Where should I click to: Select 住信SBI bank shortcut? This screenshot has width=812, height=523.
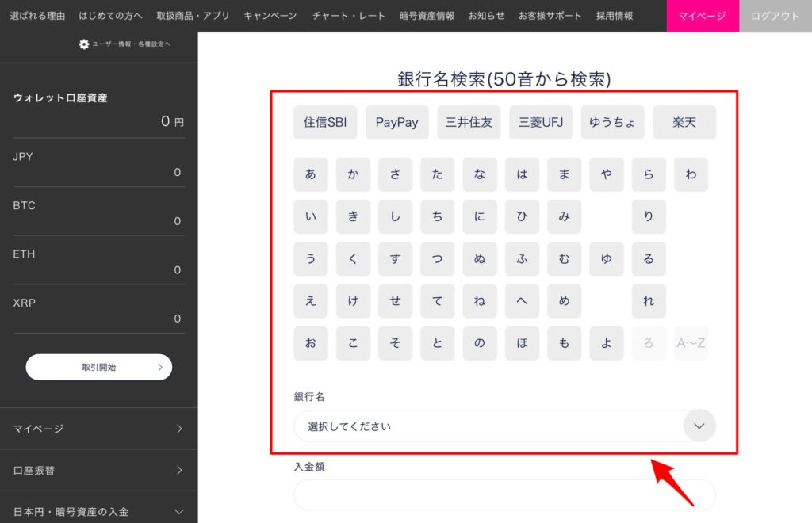[325, 123]
